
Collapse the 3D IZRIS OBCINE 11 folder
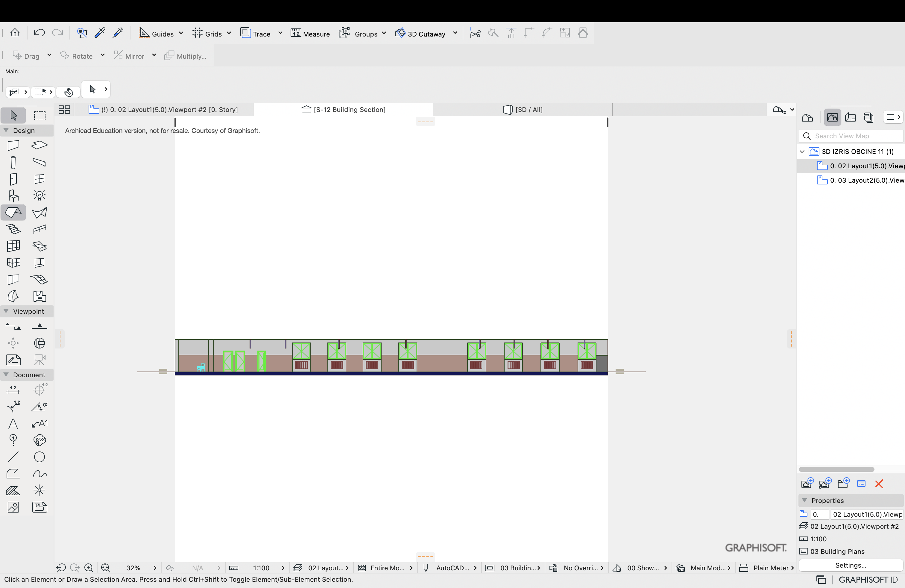click(x=802, y=151)
